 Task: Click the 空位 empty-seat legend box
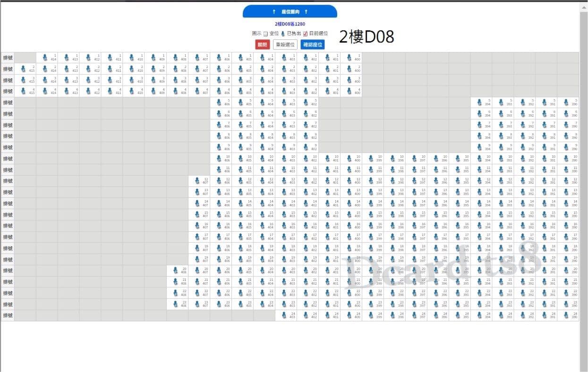pos(265,34)
